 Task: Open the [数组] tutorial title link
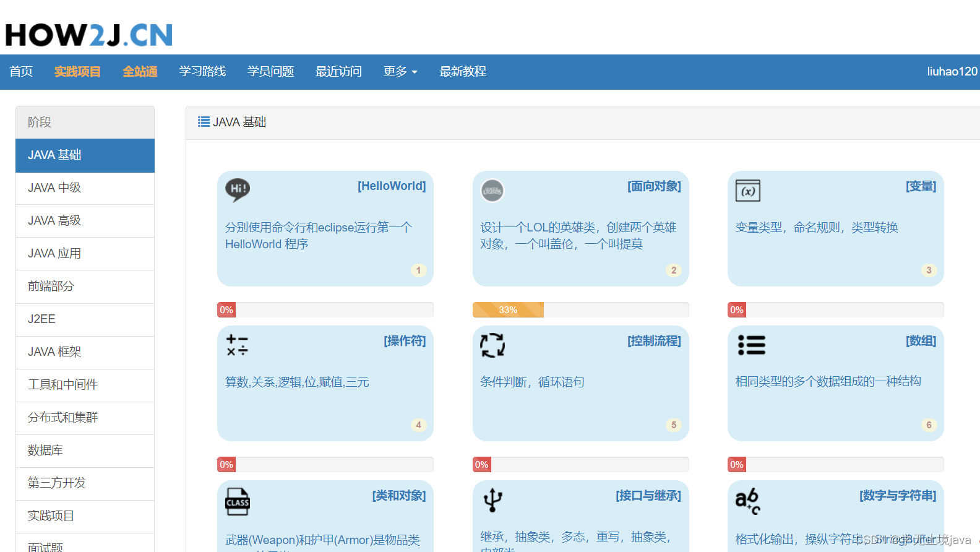pos(921,341)
